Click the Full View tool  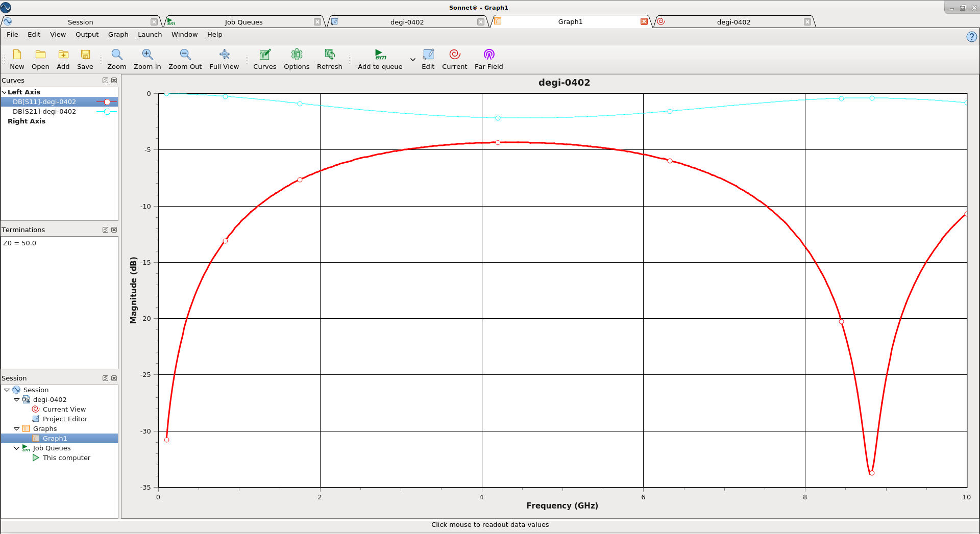(x=224, y=59)
